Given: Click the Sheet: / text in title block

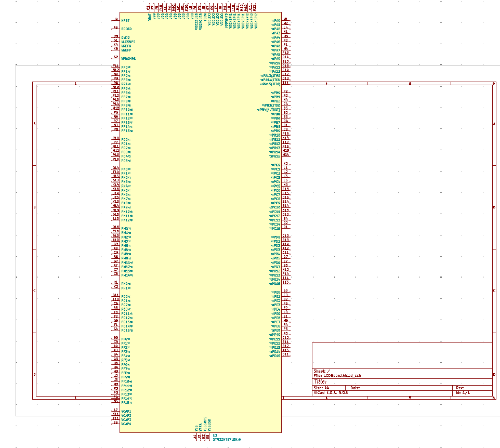Looking at the screenshot, I should (x=321, y=371).
